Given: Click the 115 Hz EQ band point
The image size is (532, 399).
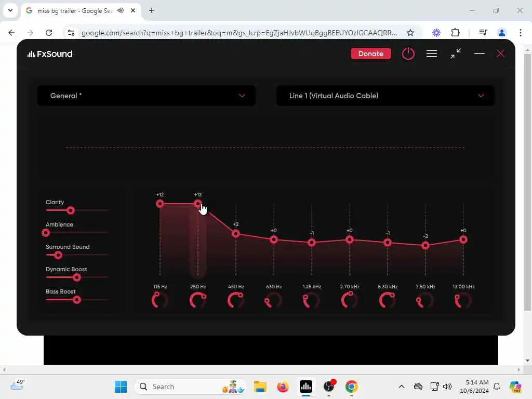Looking at the screenshot, I should (160, 204).
